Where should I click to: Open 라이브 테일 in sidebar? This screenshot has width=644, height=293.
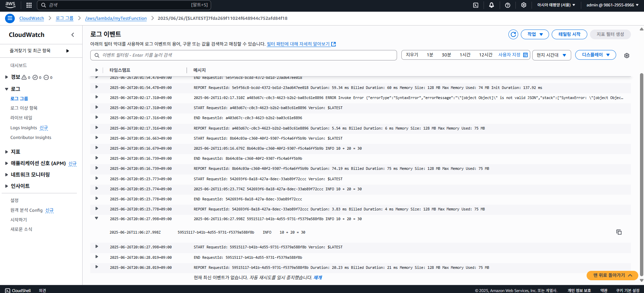tap(21, 118)
